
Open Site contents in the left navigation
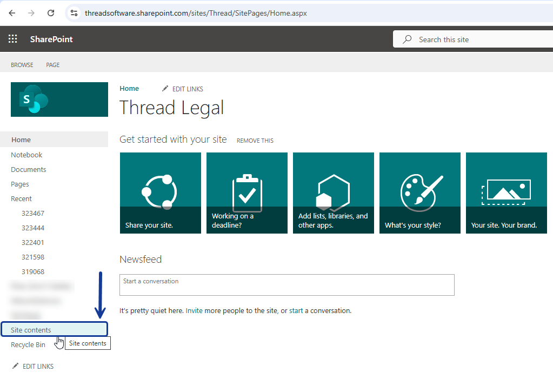coord(54,330)
